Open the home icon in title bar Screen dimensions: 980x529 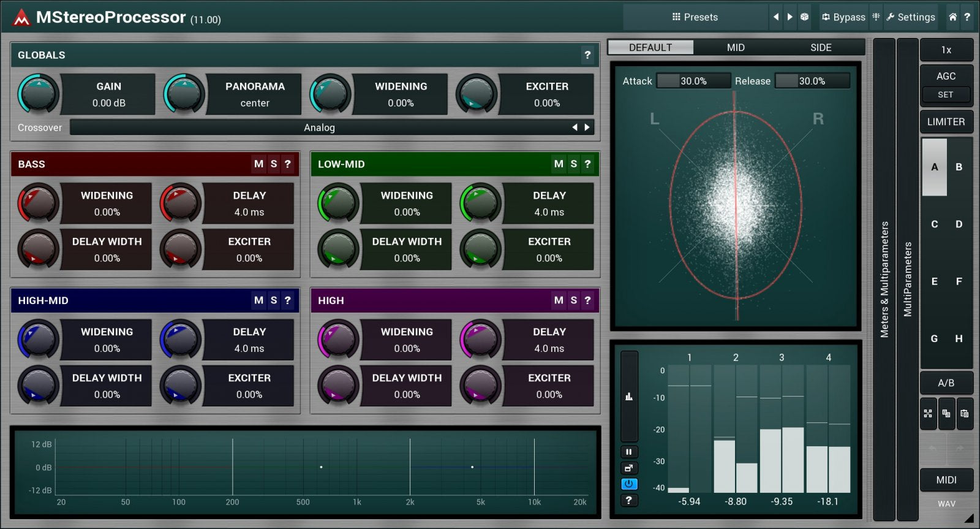[952, 17]
